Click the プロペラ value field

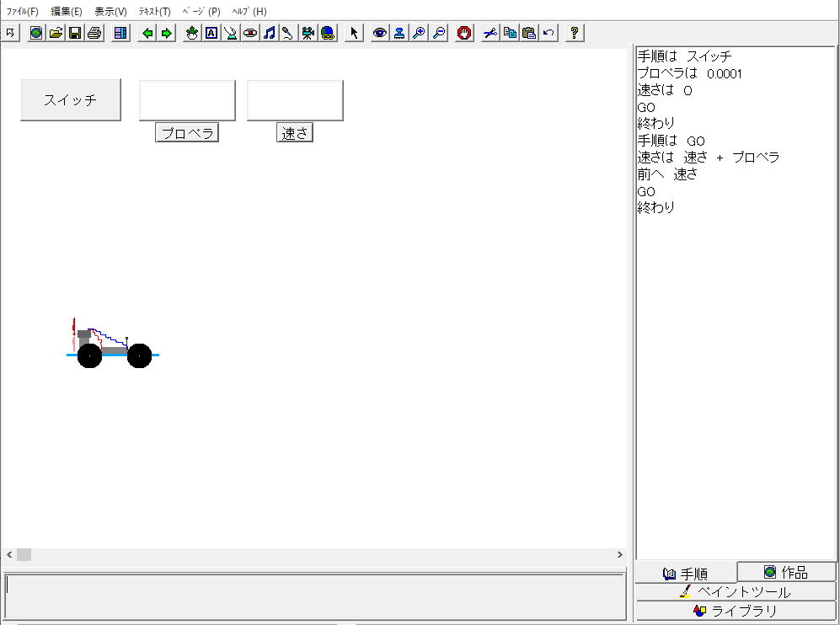pos(187,100)
